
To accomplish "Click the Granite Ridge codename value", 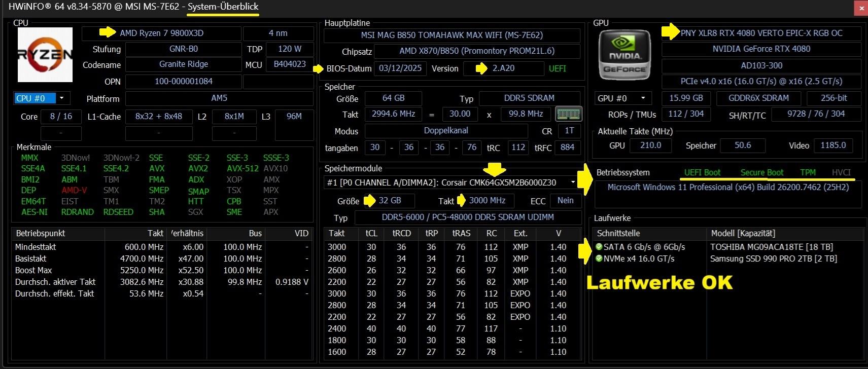I will coord(184,64).
